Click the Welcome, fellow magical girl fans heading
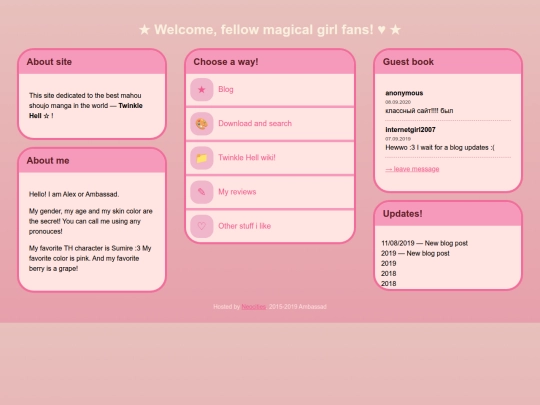540x405 pixels. pos(270,30)
